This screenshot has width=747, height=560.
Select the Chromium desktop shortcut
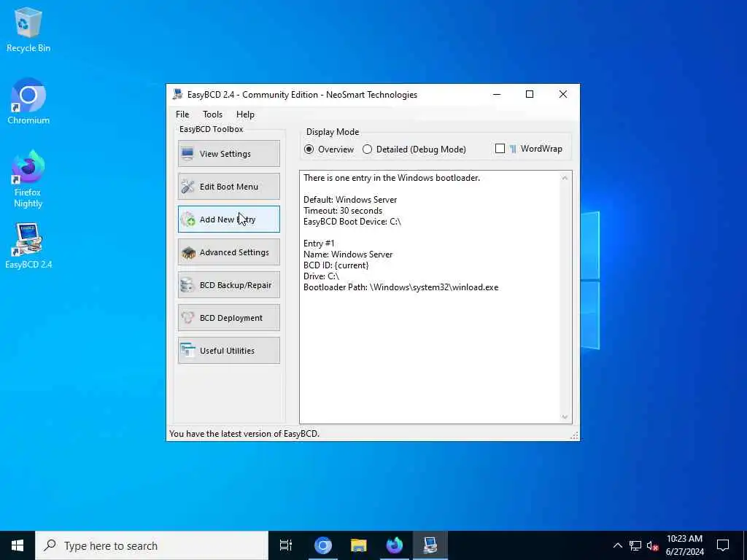pos(28,102)
